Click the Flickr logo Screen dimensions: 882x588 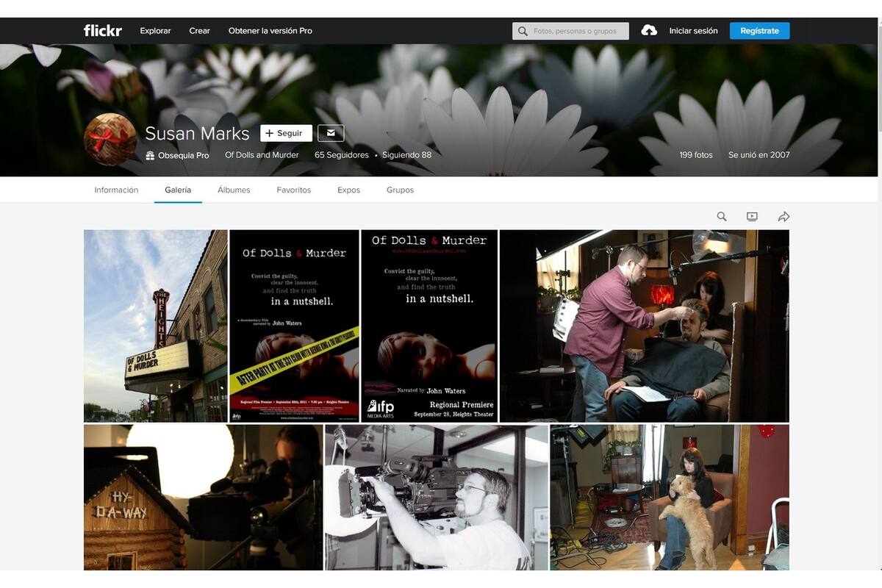[x=103, y=31]
